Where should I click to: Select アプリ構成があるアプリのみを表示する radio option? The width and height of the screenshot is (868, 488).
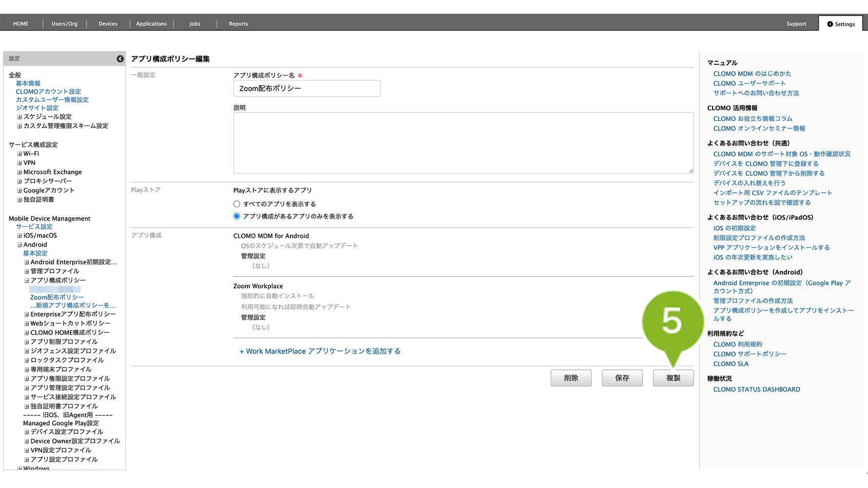[237, 216]
